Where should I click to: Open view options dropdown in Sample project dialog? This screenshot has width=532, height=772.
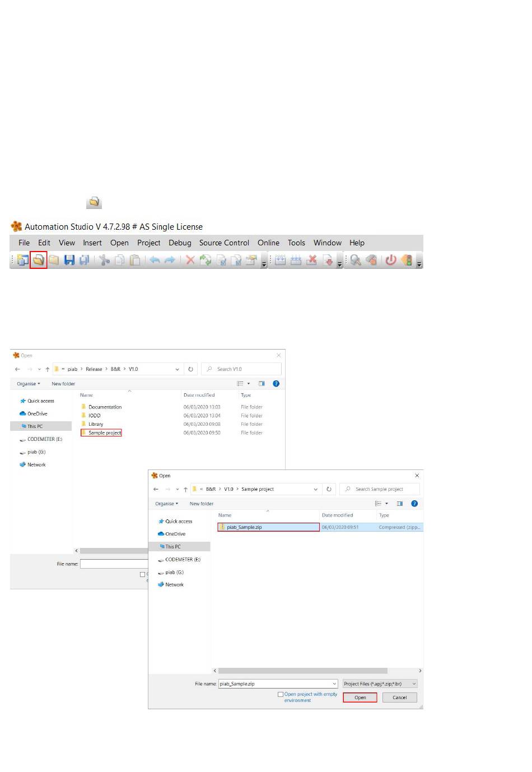(x=386, y=504)
